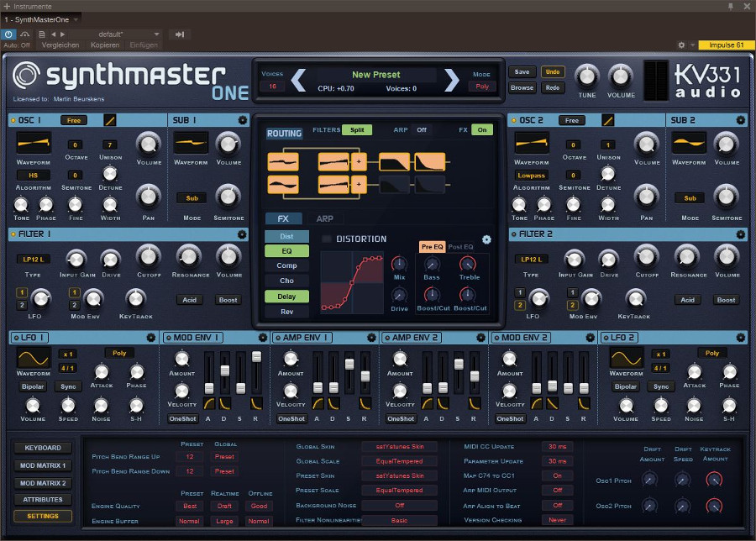Toggle the ARP Off switch in routing

click(422, 129)
